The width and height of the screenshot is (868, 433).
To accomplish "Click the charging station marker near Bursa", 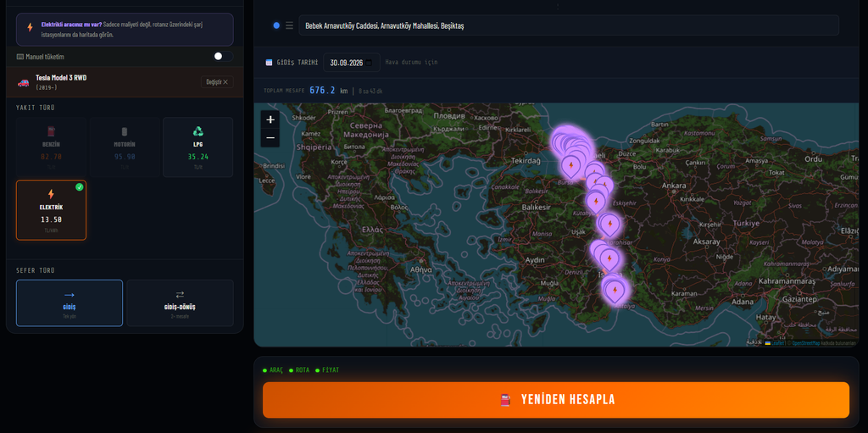I will 570,165.
